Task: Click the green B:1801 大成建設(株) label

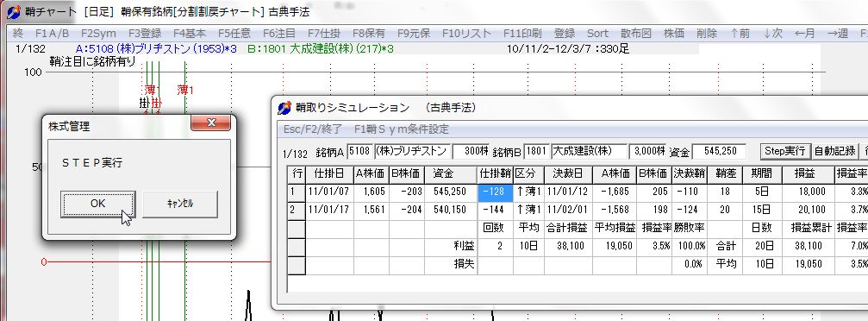Action: tap(321, 49)
